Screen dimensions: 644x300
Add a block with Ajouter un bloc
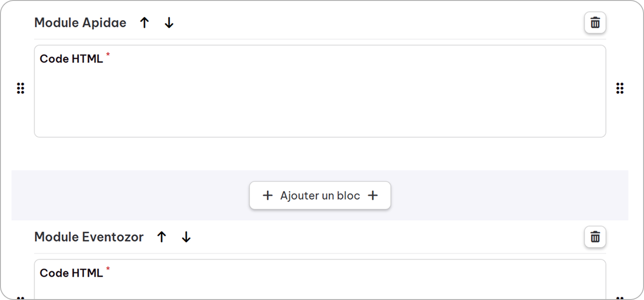(x=320, y=196)
